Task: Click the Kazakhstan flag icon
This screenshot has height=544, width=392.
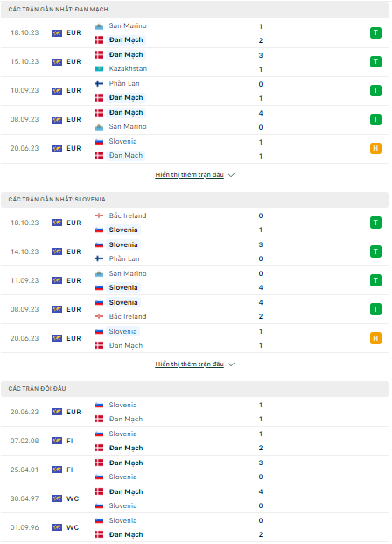Action: tap(99, 69)
